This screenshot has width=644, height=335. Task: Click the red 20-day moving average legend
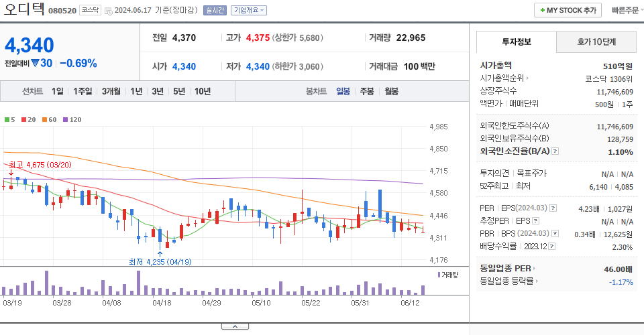point(29,120)
